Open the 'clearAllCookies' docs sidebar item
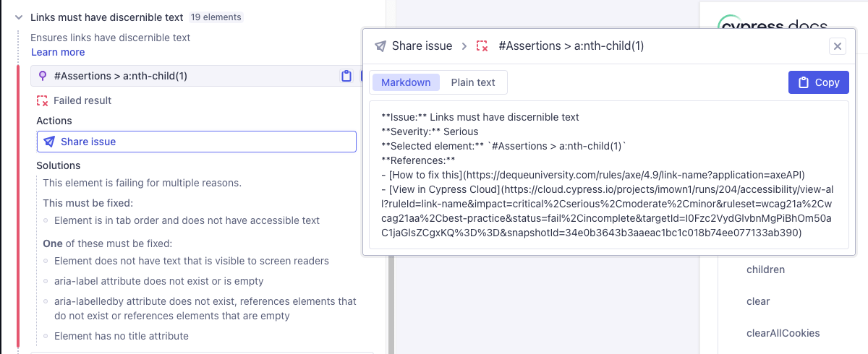This screenshot has width=868, height=354. tap(783, 333)
